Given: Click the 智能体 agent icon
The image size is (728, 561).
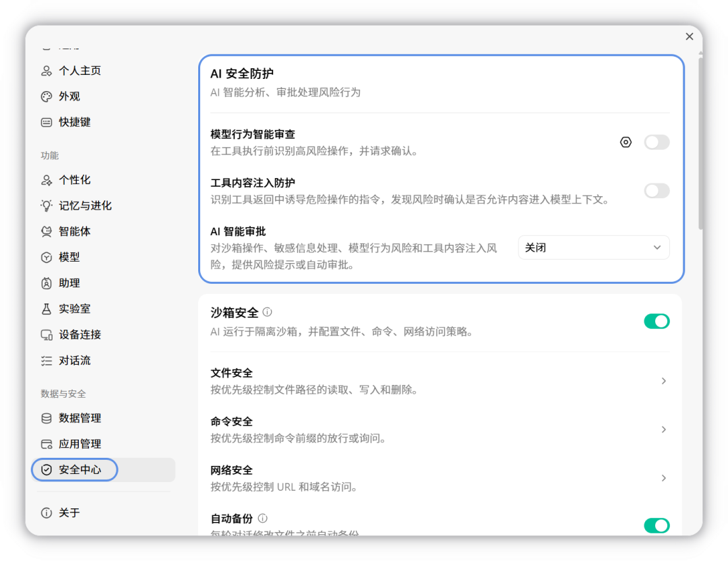Looking at the screenshot, I should tap(47, 231).
